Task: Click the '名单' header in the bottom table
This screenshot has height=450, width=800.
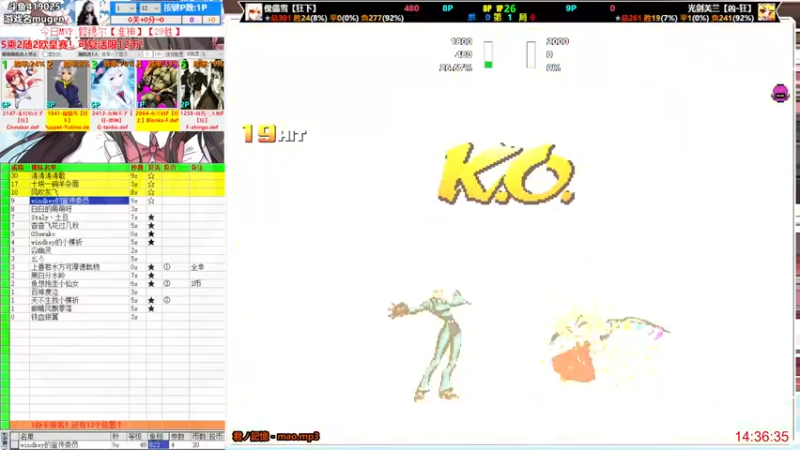Action: click(x=27, y=437)
